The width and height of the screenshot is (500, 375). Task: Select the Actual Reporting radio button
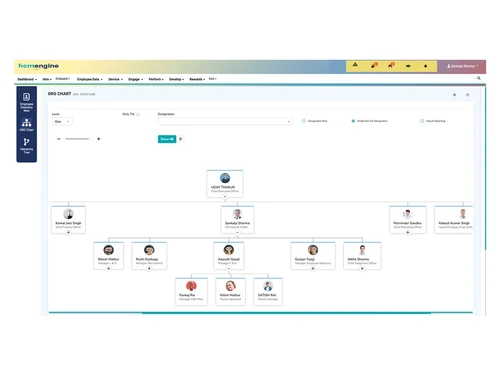[422, 121]
